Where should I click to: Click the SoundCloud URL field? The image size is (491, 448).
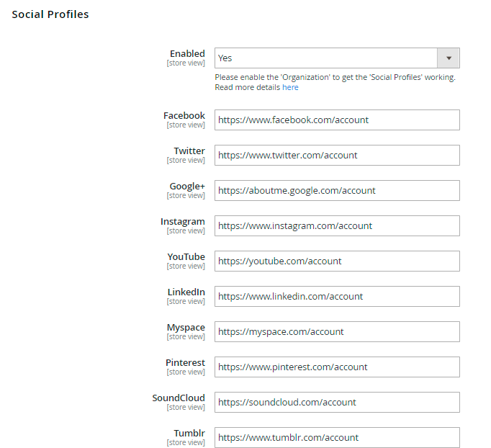tap(337, 403)
